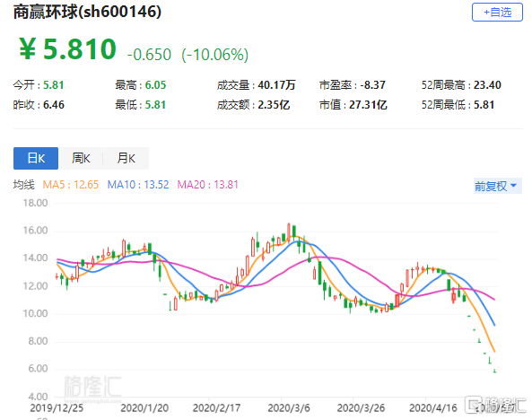Click the 2020/3/6 date axis label

coord(289,407)
